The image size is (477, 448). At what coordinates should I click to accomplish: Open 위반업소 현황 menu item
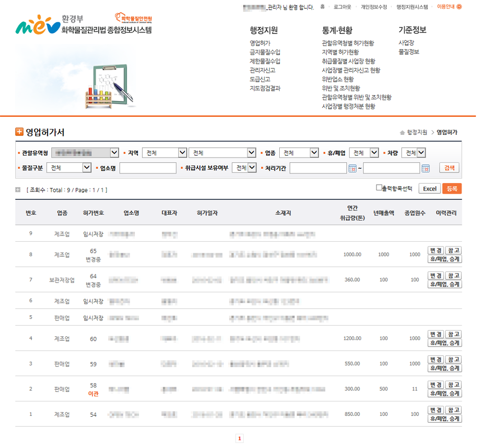click(x=338, y=79)
